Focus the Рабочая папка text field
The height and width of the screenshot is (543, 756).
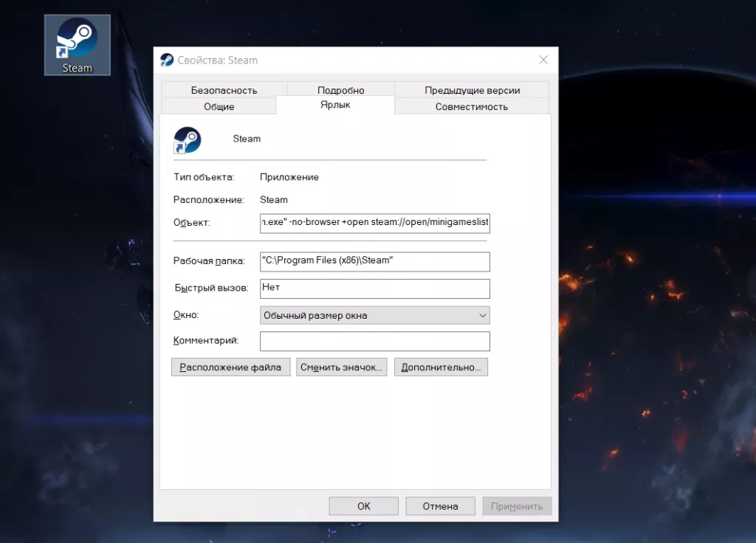pos(375,261)
